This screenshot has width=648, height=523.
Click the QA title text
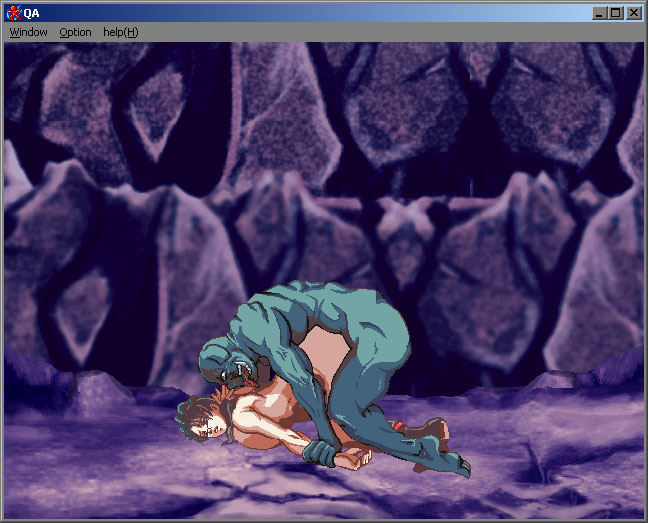pyautogui.click(x=32, y=13)
